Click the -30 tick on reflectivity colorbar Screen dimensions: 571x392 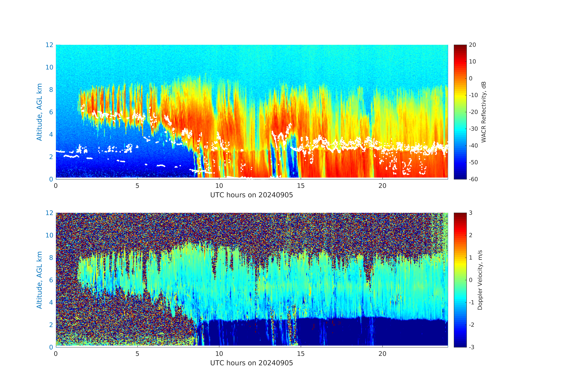coord(473,129)
